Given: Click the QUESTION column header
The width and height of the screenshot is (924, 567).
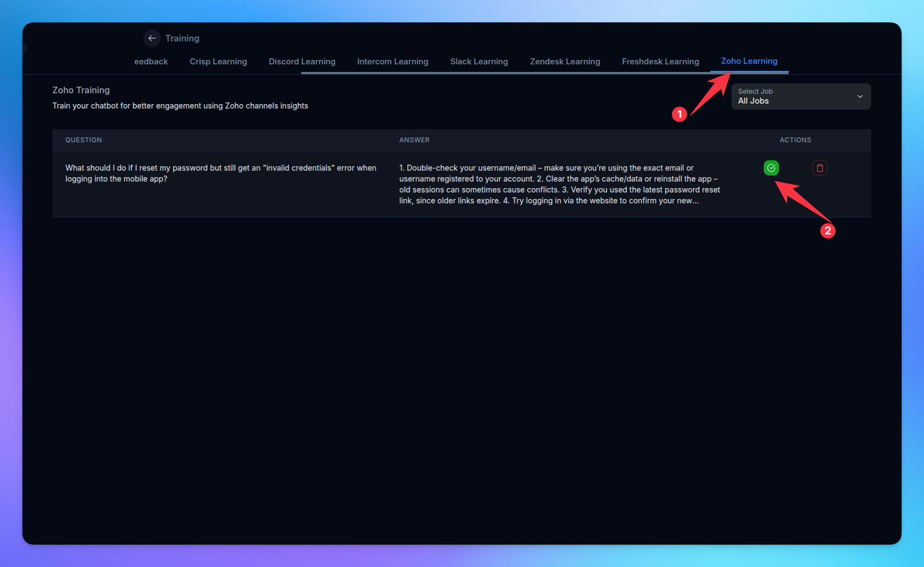Looking at the screenshot, I should (x=83, y=140).
